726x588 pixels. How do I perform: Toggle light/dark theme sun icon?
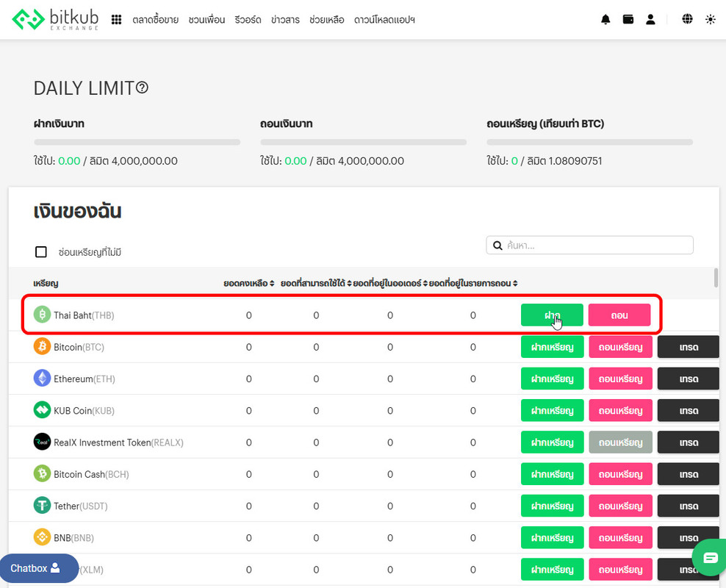(710, 19)
